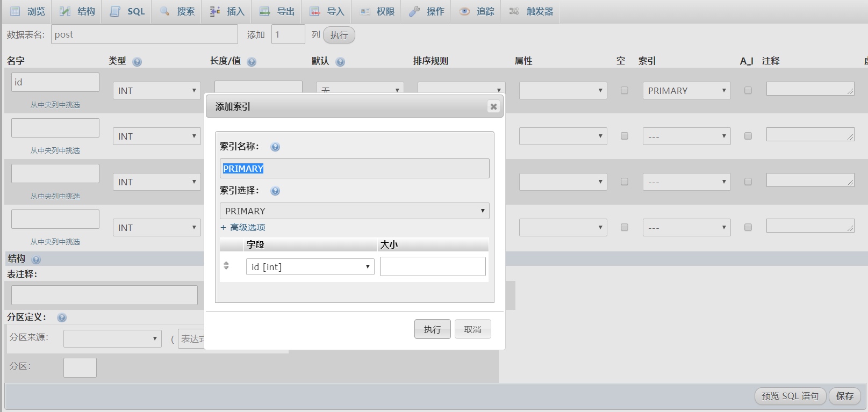Viewport: 868px width, 412px height.
Task: Click 预览 SQL 语句 button
Action: [790, 396]
